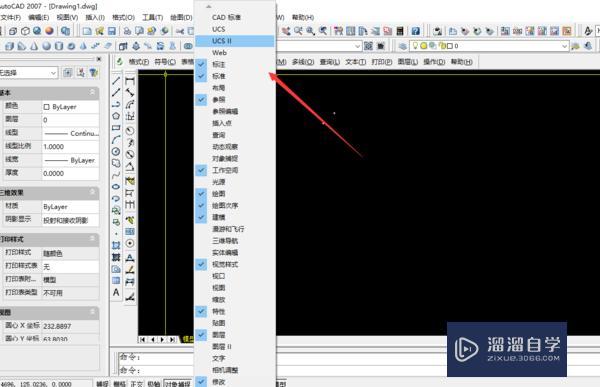600x387 pixels.
Task: Click the Save icon in standard toolbar
Action: 112,31
